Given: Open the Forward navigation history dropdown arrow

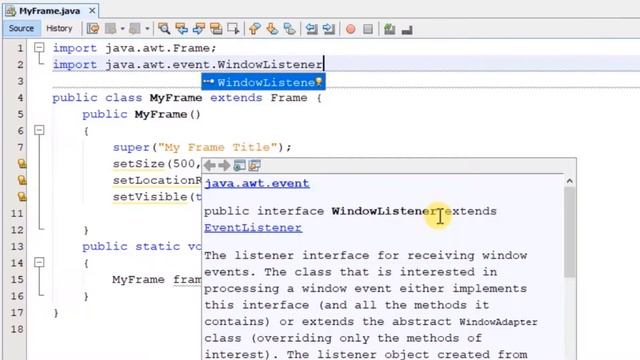Looking at the screenshot, I should click(x=147, y=29).
